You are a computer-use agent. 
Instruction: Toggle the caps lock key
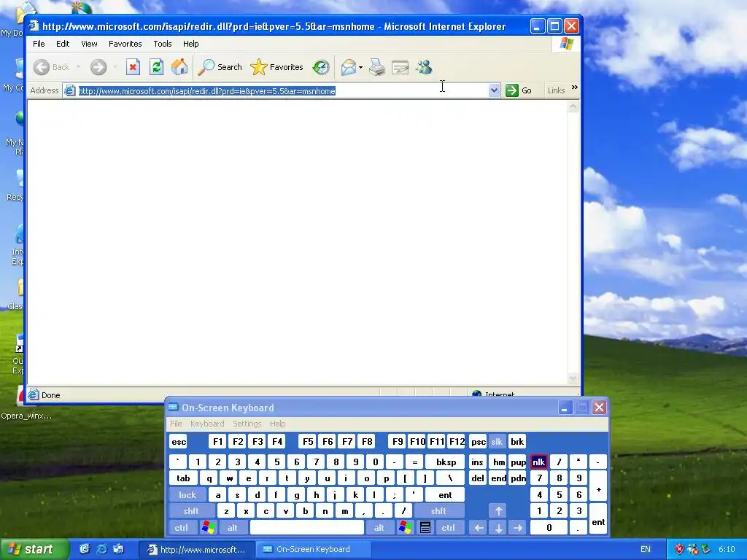187,495
